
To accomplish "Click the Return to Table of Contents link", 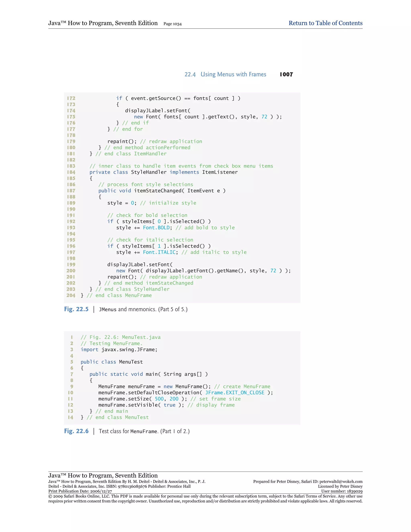I will click(x=325, y=23).
